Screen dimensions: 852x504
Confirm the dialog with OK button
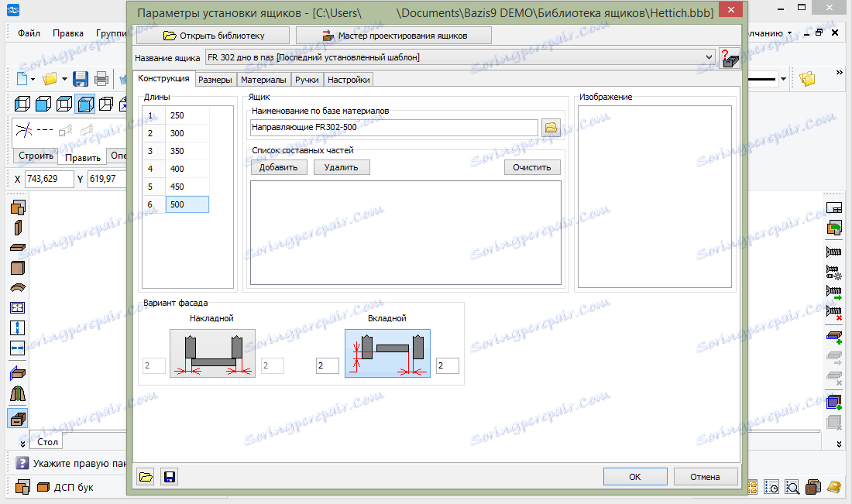[635, 477]
